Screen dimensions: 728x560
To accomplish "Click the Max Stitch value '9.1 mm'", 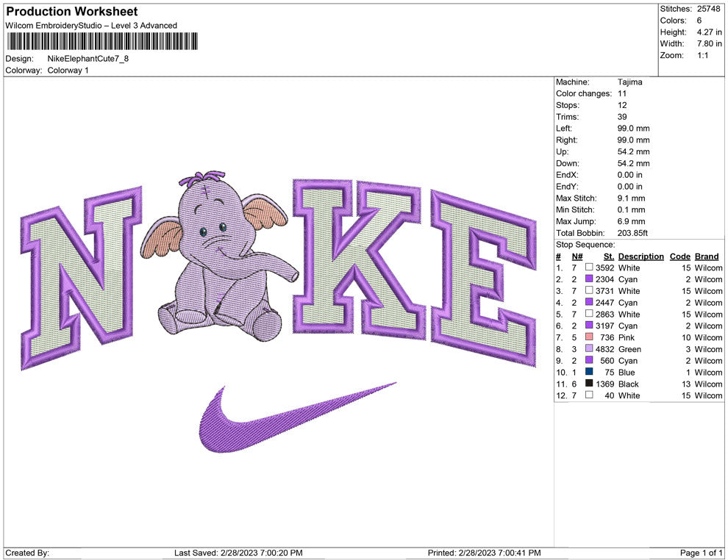I will coord(631,198).
